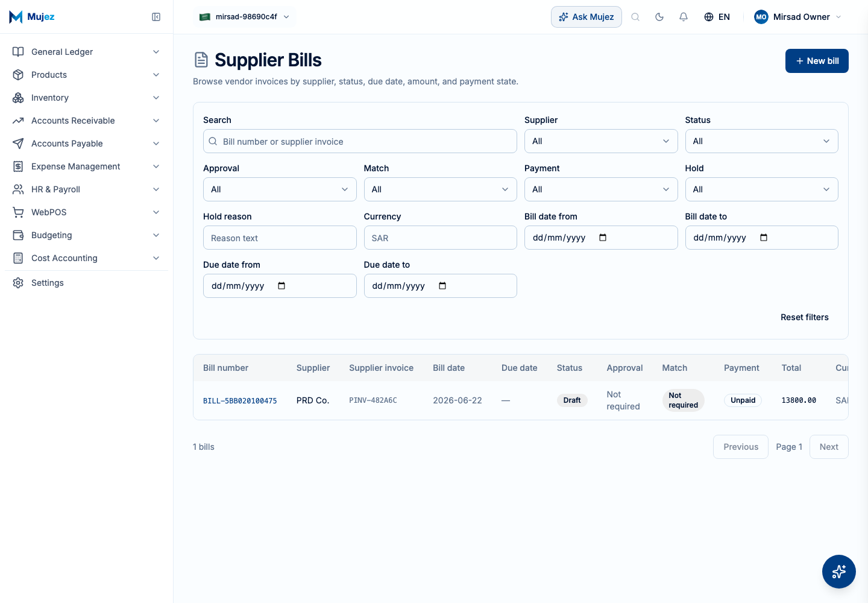
Task: Click the WebPOS shopping cart icon
Action: [18, 212]
